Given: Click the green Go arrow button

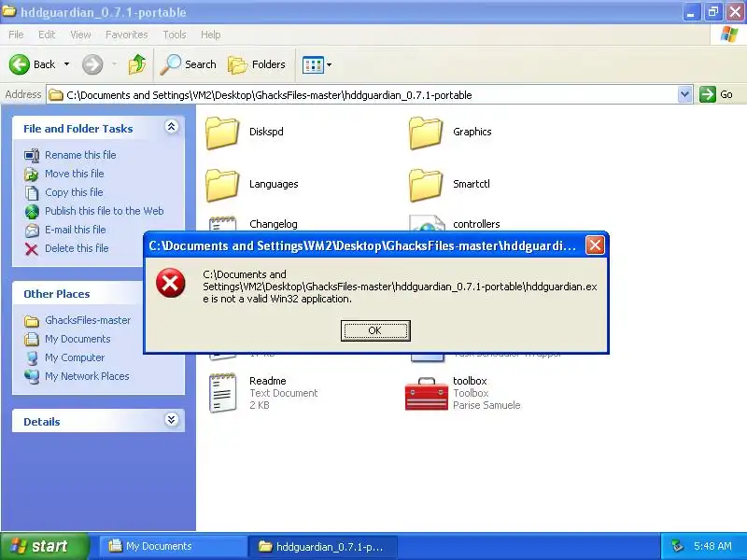Looking at the screenshot, I should point(708,94).
